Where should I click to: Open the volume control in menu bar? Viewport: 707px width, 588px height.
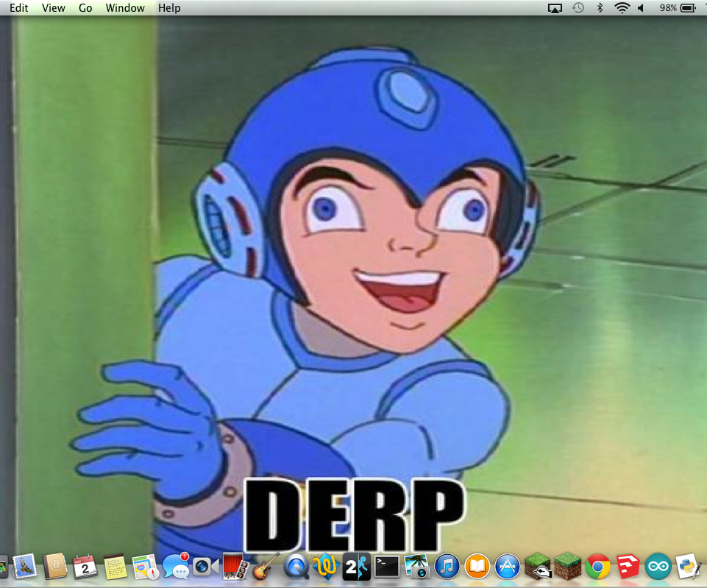point(641,7)
